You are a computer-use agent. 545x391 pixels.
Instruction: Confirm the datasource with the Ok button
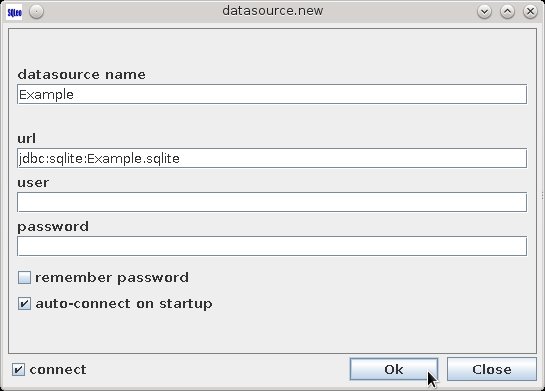pos(394,369)
